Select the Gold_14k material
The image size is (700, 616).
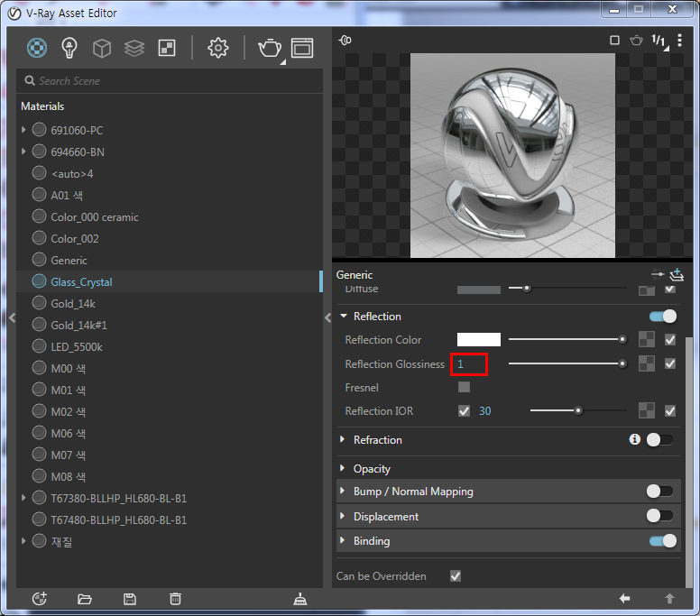click(x=170, y=304)
